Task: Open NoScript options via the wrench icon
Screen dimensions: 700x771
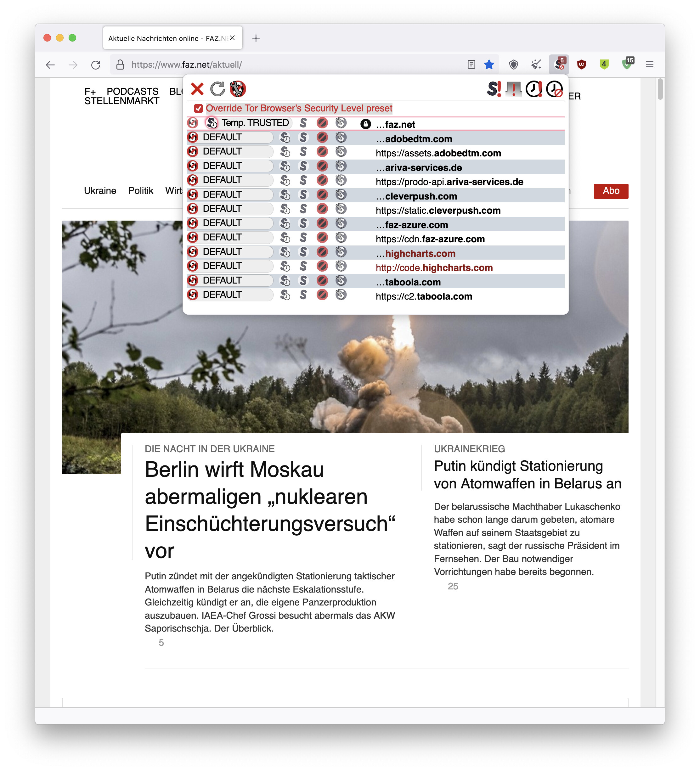Action: (x=238, y=89)
